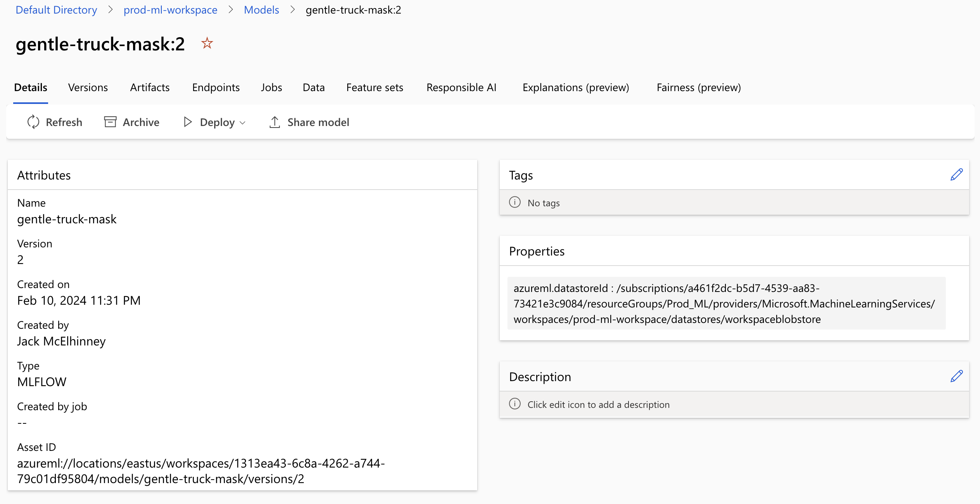Expand the Deploy dropdown chevron
This screenshot has height=504, width=980.
pos(243,123)
